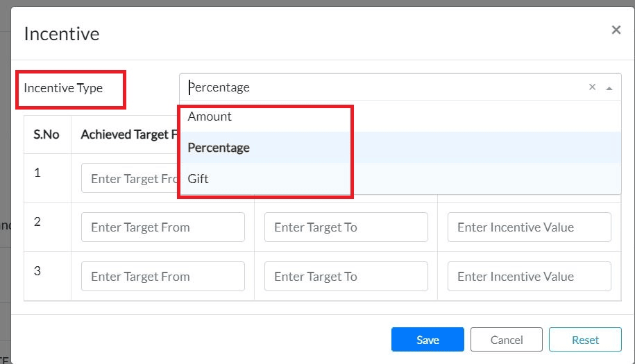Screen dimensions: 635x364
Task: Focus row 3 Enter Incentive Value field
Action: [529, 276]
